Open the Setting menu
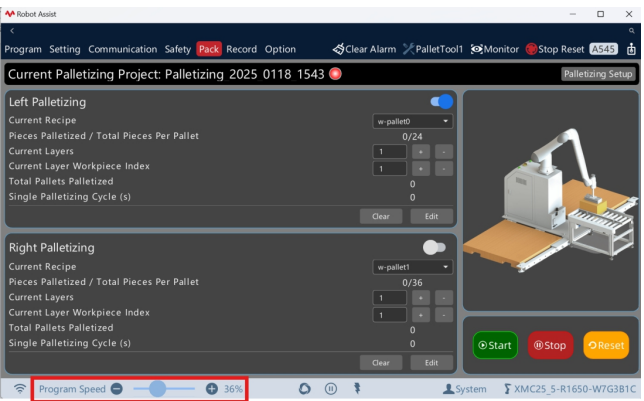Screen dimensions: 644x401 click(65, 49)
